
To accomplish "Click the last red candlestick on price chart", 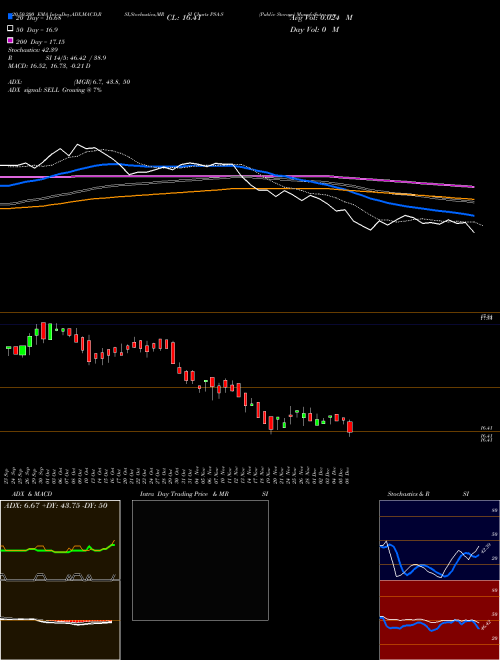I will [350, 427].
